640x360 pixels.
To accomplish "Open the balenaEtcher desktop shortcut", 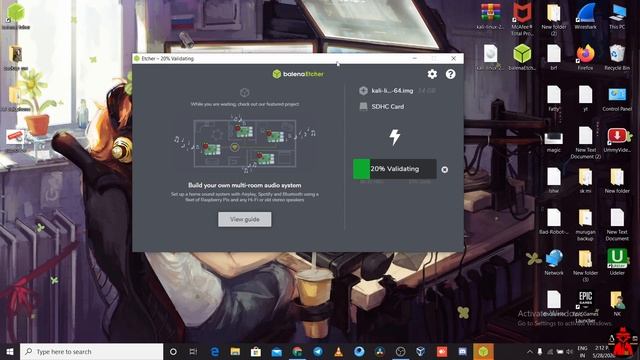I will tap(522, 57).
